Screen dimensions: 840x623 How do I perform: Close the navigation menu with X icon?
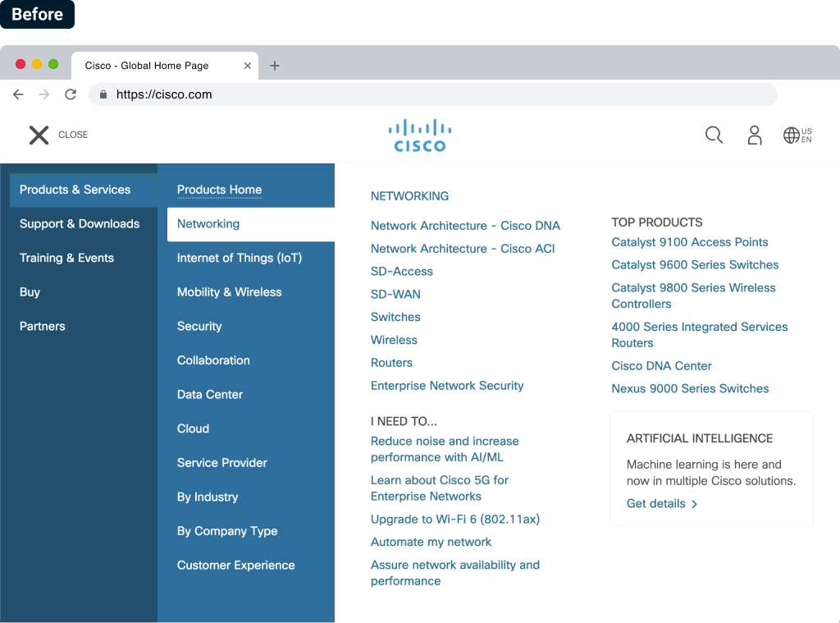[x=39, y=135]
